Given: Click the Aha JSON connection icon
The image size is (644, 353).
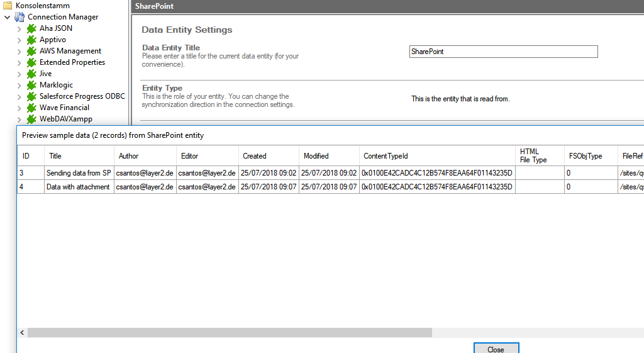Looking at the screenshot, I should click(x=31, y=28).
